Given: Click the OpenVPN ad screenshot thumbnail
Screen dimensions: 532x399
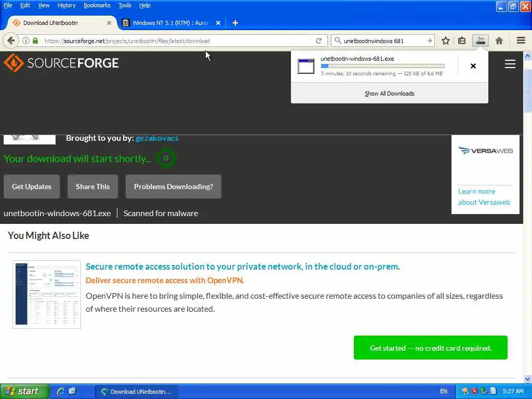Looking at the screenshot, I should tap(47, 295).
